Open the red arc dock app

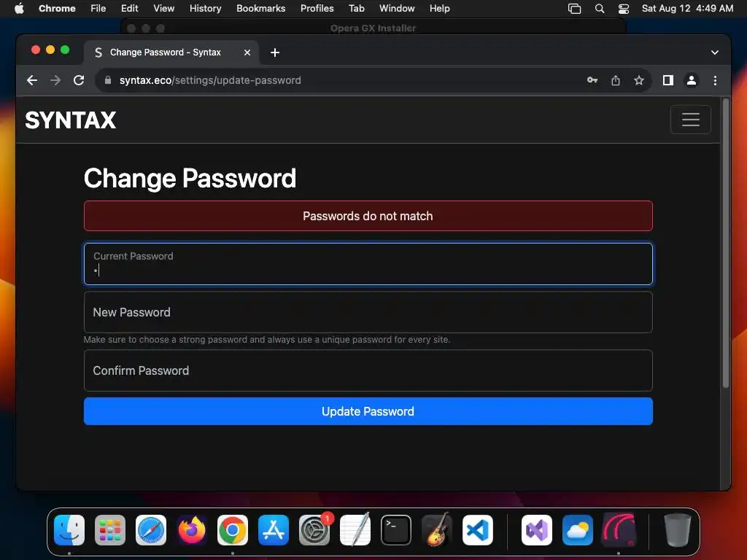[x=619, y=530]
